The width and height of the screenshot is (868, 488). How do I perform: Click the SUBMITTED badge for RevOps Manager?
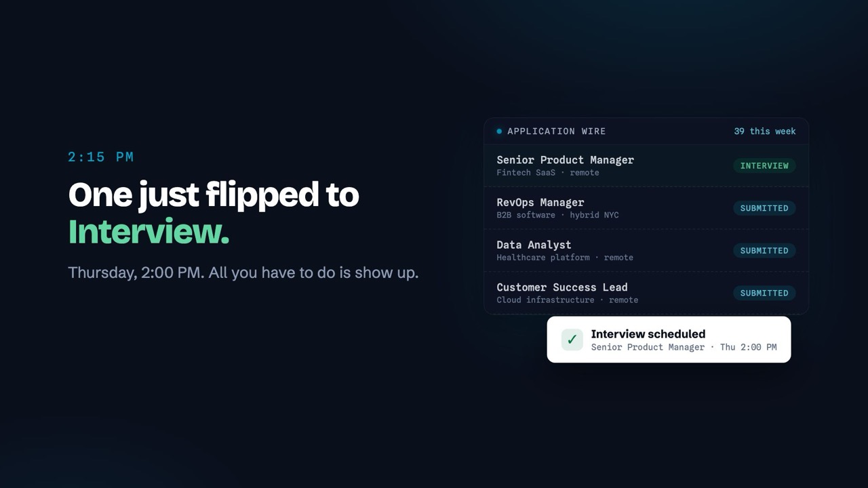764,208
